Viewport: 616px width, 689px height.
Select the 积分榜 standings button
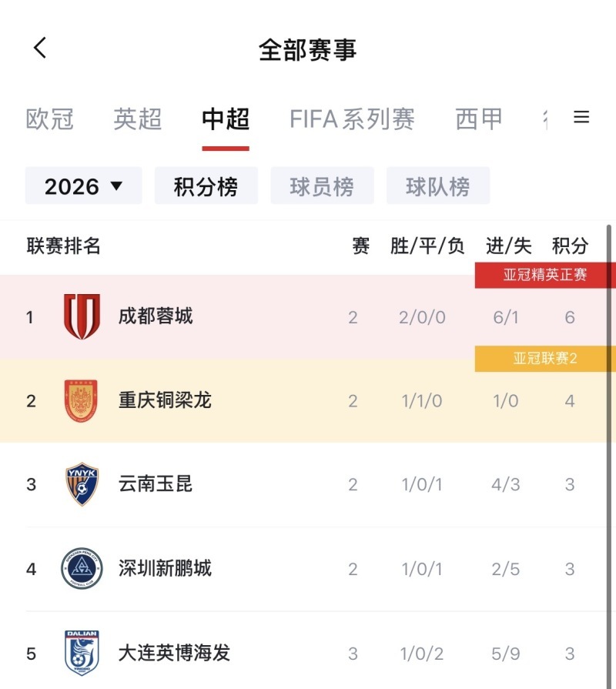pyautogui.click(x=206, y=186)
